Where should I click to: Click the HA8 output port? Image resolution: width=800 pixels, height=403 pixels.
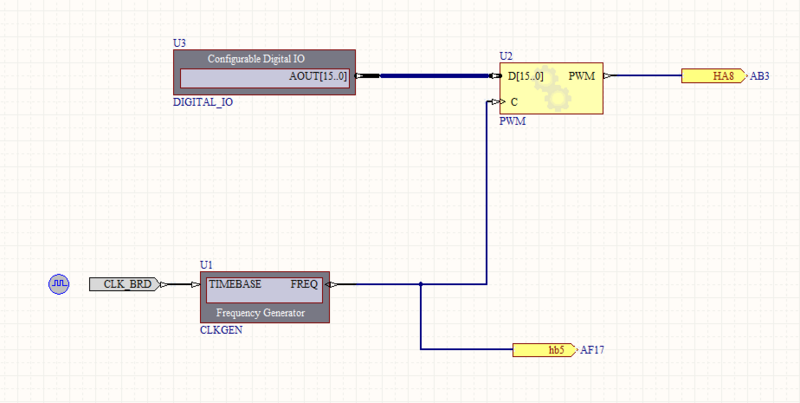pyautogui.click(x=714, y=75)
